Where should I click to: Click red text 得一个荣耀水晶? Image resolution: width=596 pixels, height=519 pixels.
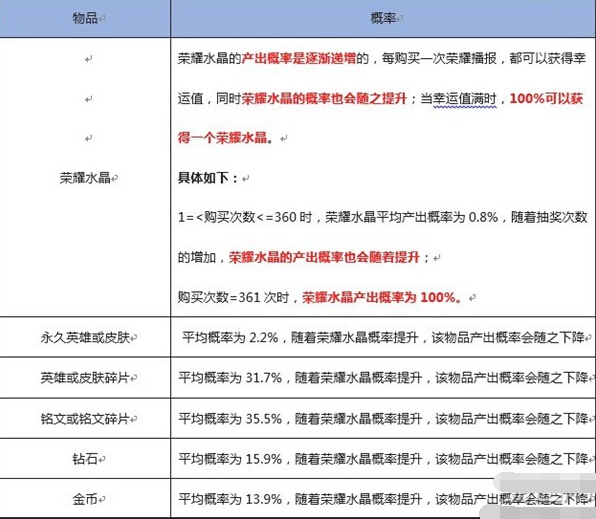[222, 138]
